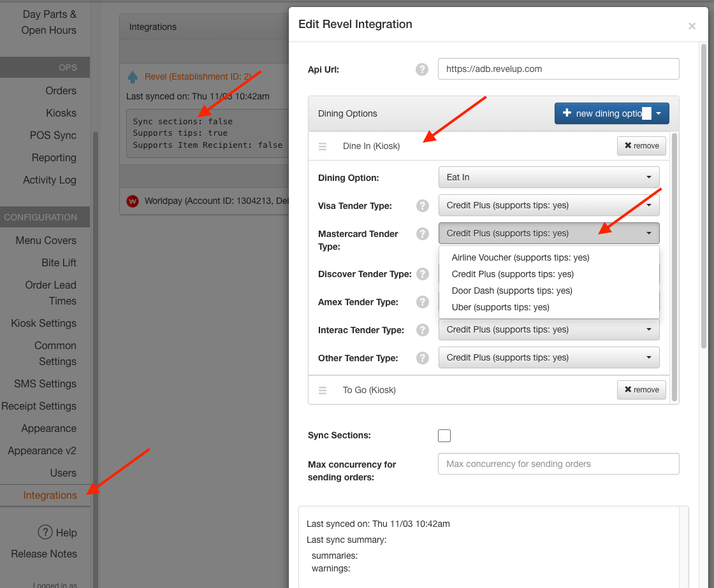This screenshot has height=588, width=714.
Task: Open the Worldpay account integration entry
Action: [216, 201]
